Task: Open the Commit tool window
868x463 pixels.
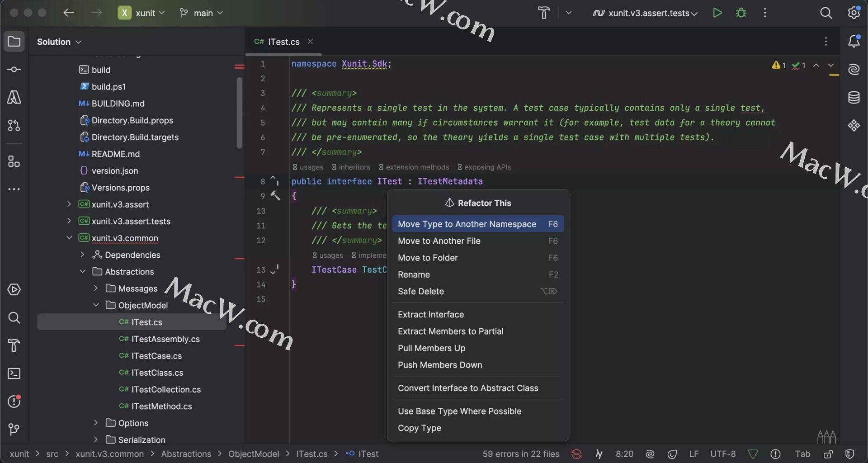Action: [14, 69]
